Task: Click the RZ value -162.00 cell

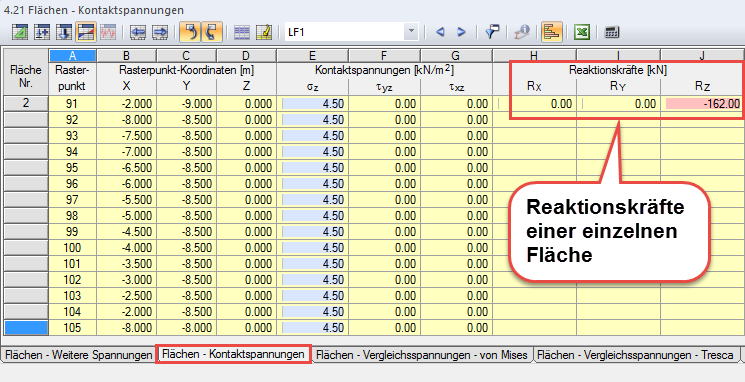Action: pos(702,104)
